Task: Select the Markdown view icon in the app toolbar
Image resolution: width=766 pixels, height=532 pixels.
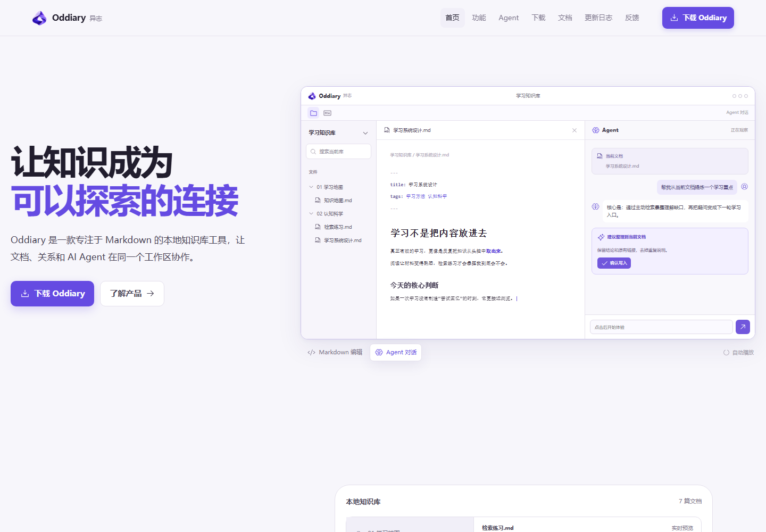Action: pyautogui.click(x=327, y=113)
